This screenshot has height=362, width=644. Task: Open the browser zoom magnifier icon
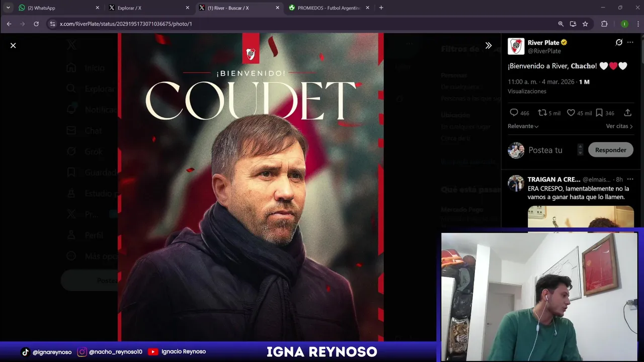tap(560, 24)
